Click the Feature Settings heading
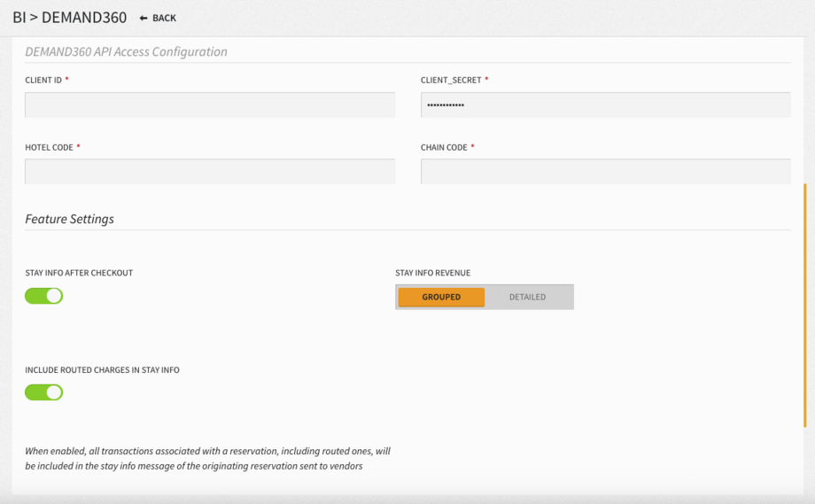815x504 pixels. (70, 219)
